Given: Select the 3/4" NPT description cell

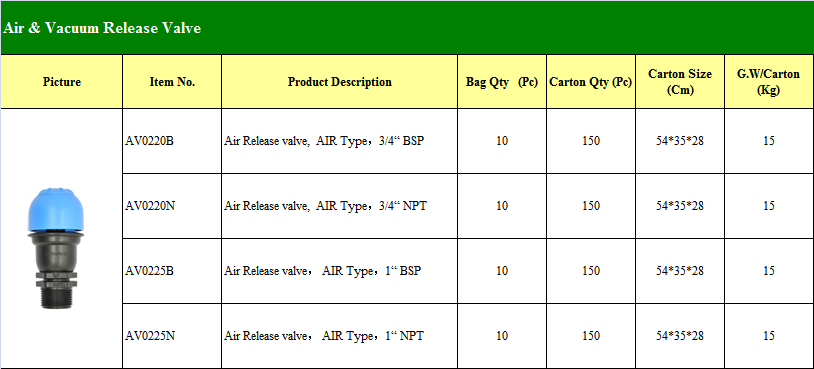Looking at the screenshot, I should tap(340, 206).
